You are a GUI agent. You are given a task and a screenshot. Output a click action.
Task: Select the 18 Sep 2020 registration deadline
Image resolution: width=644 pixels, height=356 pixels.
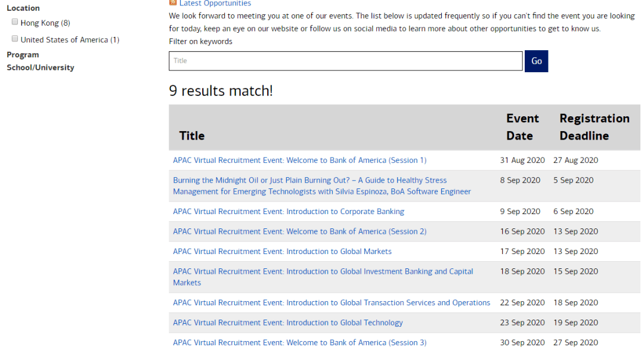click(x=576, y=302)
